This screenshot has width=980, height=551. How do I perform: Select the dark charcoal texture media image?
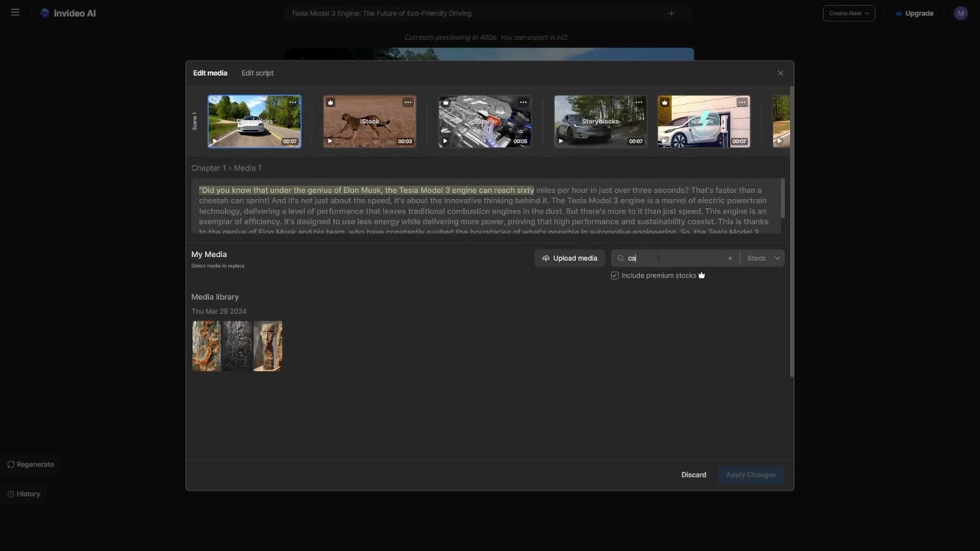[237, 346]
